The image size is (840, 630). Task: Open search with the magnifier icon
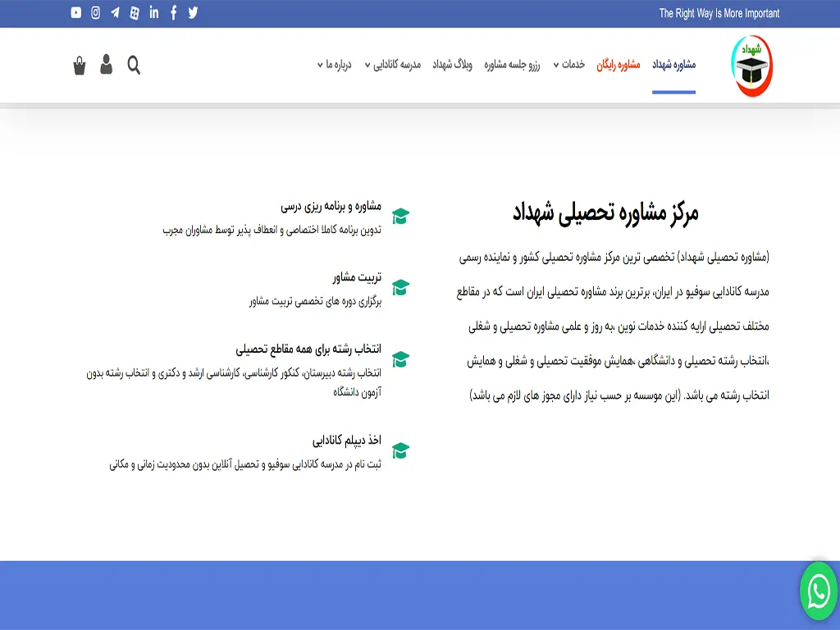134,65
